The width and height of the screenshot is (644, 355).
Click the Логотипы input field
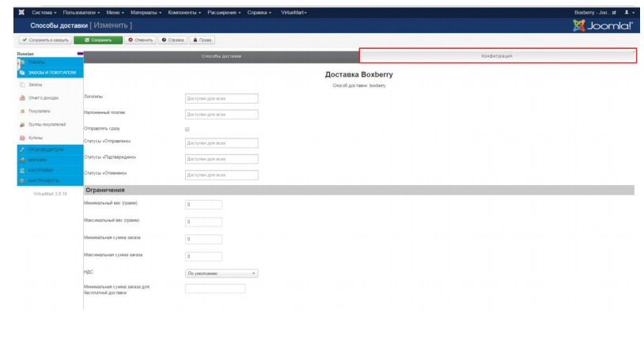pyautogui.click(x=222, y=99)
